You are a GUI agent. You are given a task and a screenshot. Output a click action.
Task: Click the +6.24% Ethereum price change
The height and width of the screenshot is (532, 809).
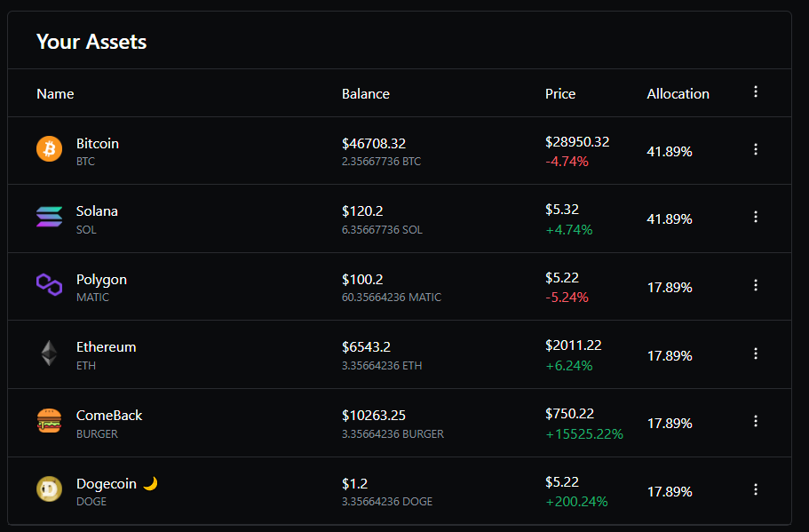point(569,366)
